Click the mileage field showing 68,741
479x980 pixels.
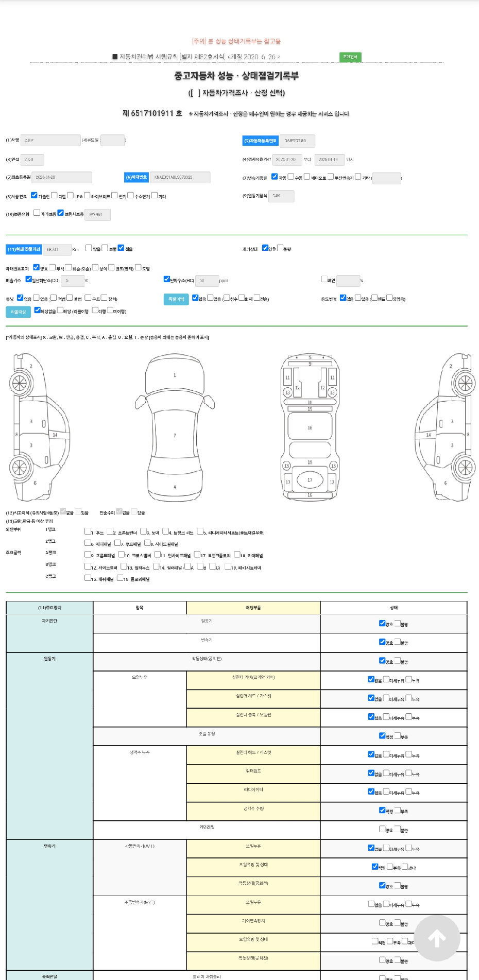pyautogui.click(x=57, y=249)
